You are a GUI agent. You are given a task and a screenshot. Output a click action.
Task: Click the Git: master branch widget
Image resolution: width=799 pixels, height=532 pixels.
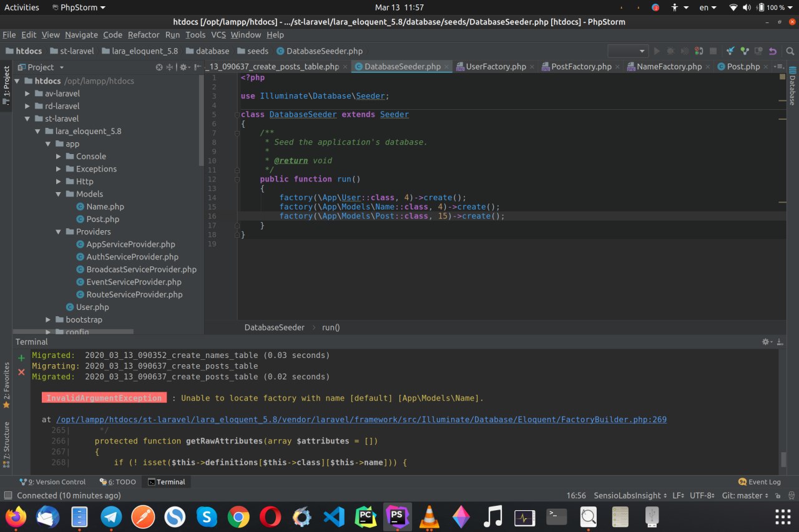click(745, 495)
